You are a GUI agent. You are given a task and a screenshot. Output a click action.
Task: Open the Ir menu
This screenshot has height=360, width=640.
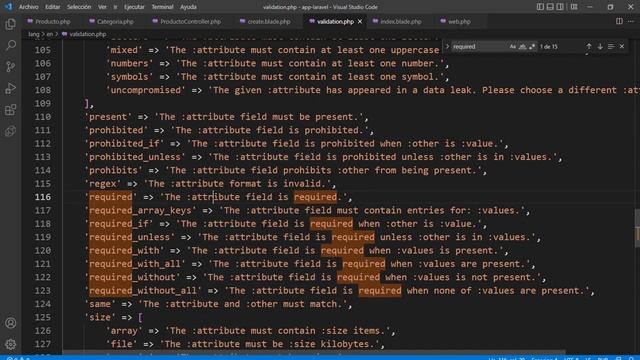[x=116, y=7]
